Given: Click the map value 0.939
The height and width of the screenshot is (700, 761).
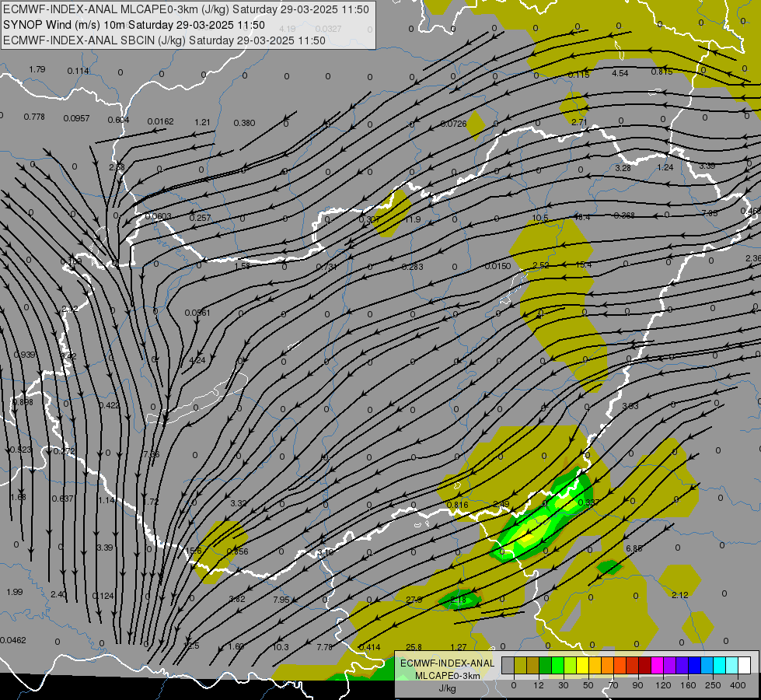Looking at the screenshot, I should [x=24, y=355].
